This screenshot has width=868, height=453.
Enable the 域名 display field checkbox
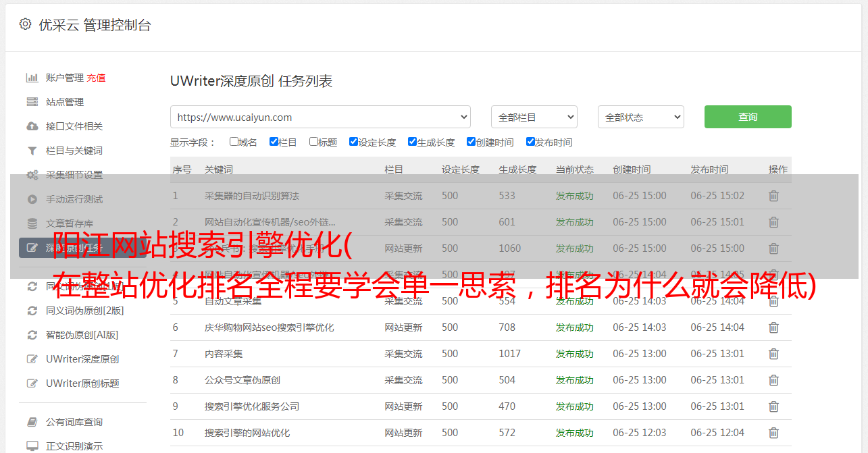[234, 142]
